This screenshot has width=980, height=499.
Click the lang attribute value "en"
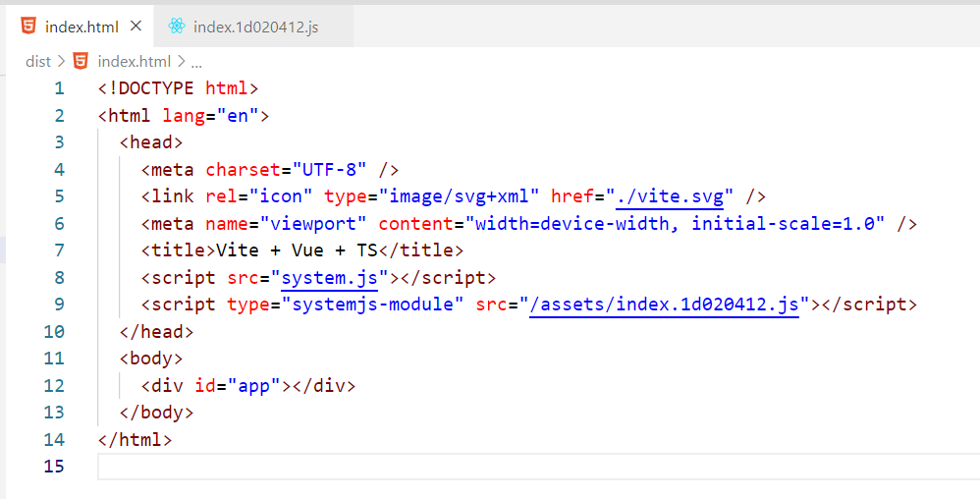tap(238, 116)
